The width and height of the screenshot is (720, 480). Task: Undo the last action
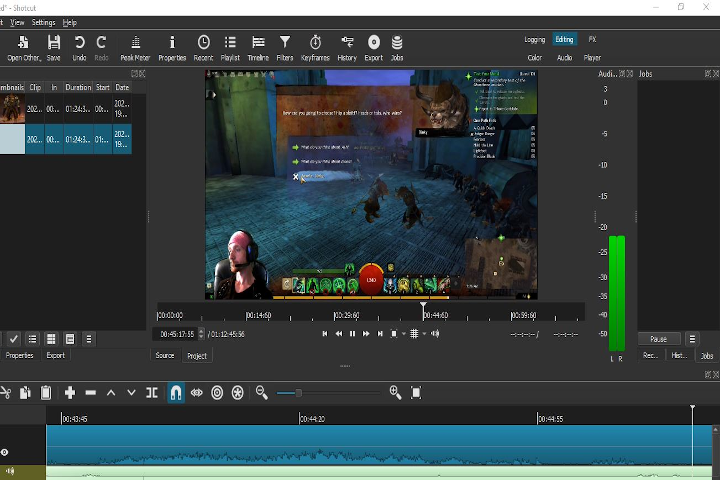79,48
